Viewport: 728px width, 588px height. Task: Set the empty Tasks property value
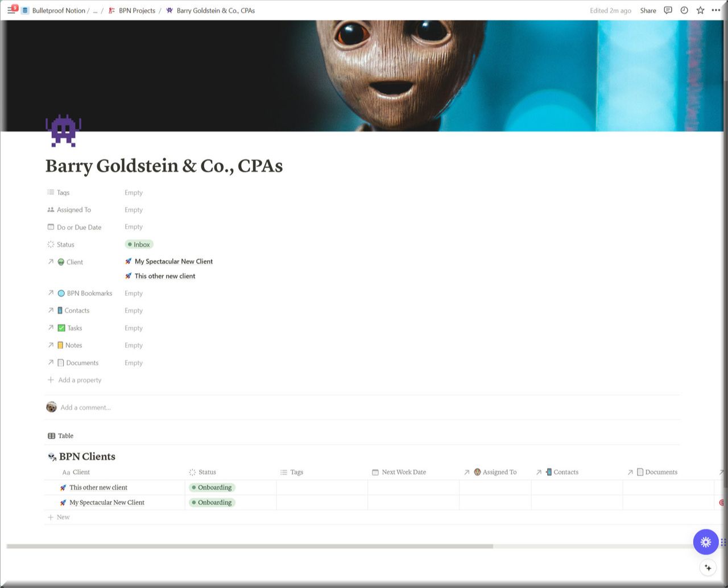click(134, 328)
